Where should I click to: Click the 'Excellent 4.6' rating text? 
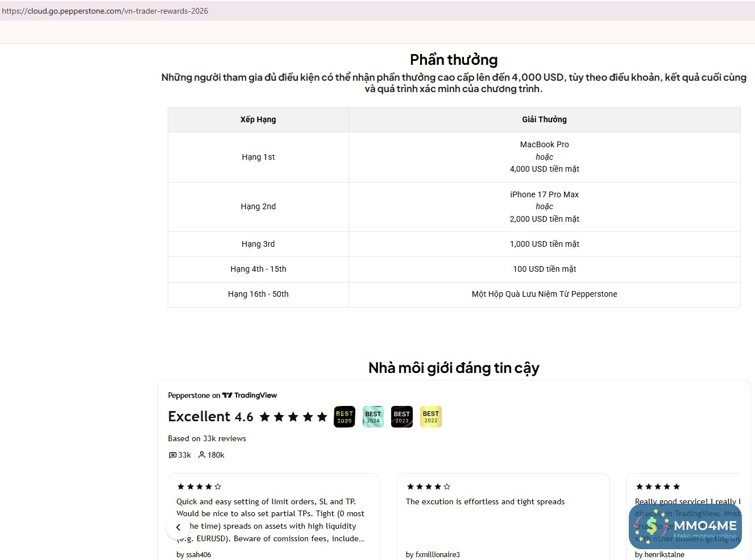(x=211, y=416)
